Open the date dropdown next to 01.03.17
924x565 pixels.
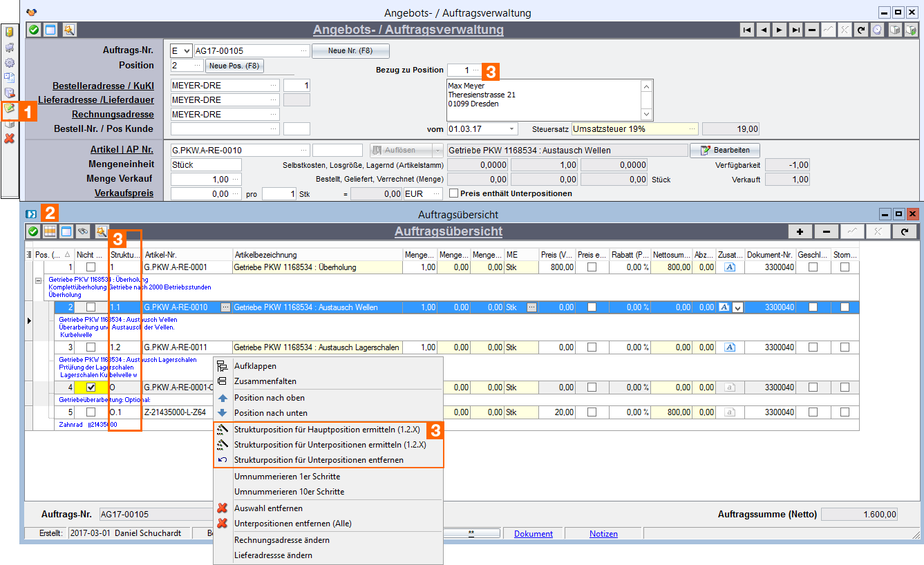pyautogui.click(x=511, y=129)
